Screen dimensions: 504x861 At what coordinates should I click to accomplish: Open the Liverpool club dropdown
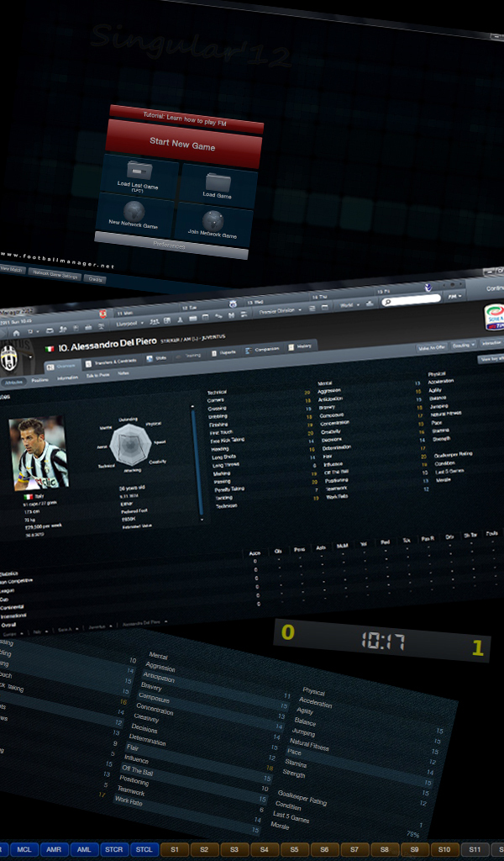pyautogui.click(x=130, y=323)
